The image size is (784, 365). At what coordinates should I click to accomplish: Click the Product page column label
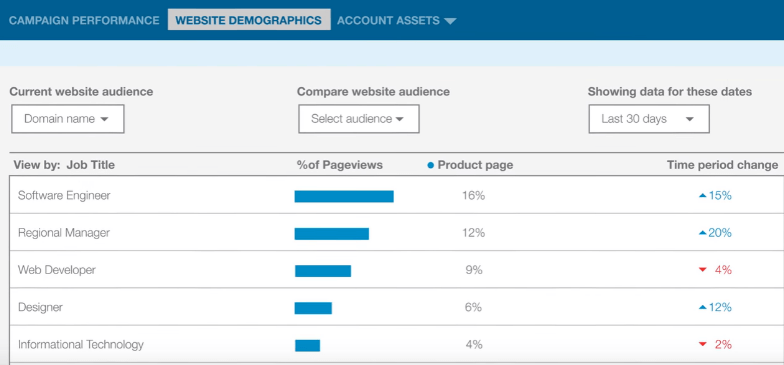click(x=475, y=165)
